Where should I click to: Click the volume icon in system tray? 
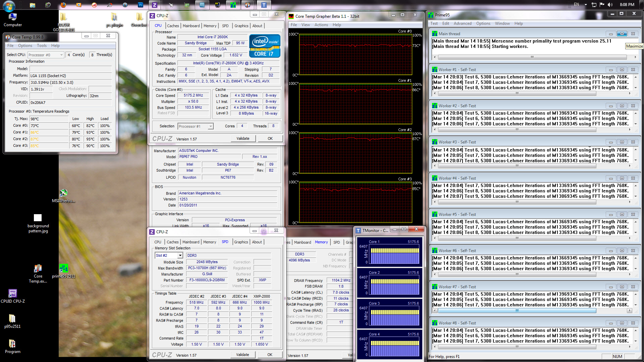pos(610,5)
